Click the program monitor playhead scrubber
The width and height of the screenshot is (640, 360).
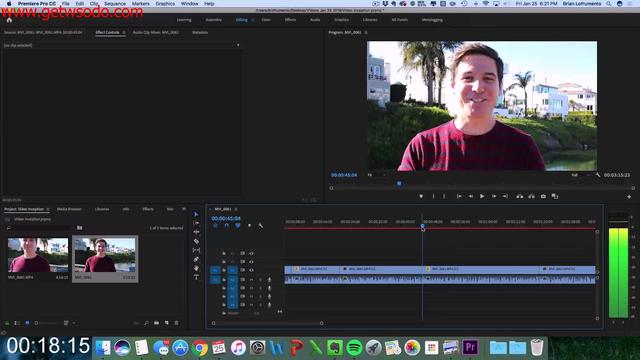pyautogui.click(x=399, y=184)
